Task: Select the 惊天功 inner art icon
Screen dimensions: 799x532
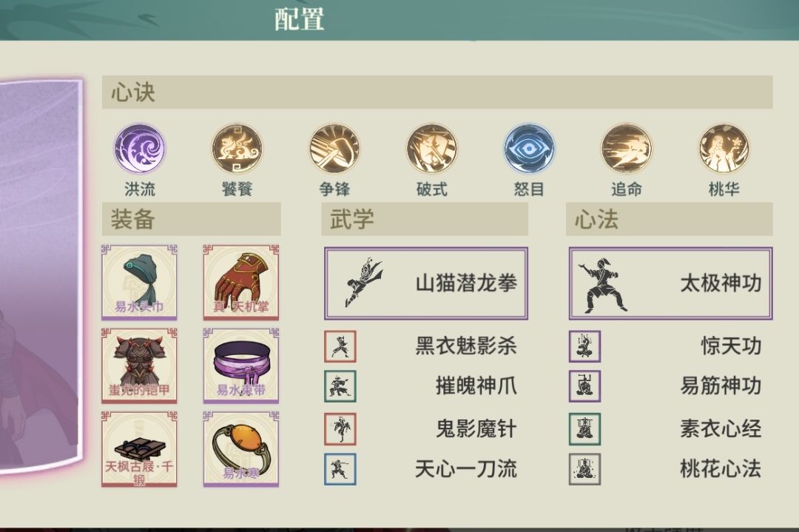Action: [x=585, y=346]
